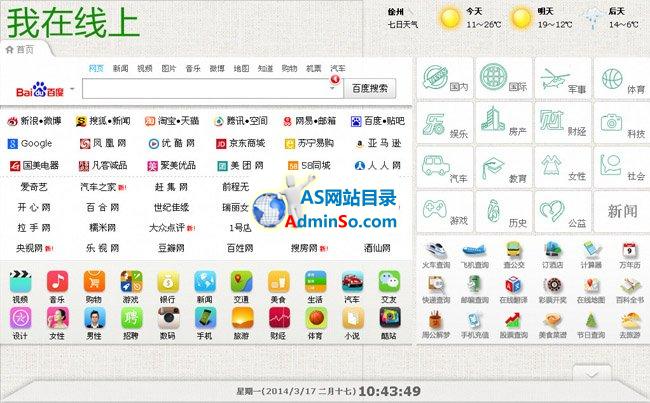This screenshot has width=650, height=403.
Task: Open the 手机充值 phone top-up tool
Action: [475, 325]
